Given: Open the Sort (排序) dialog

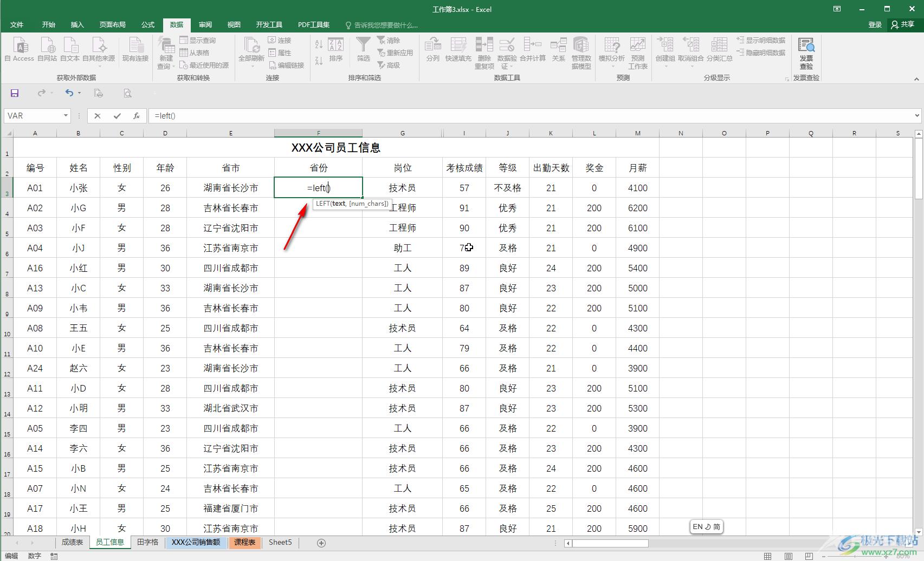Looking at the screenshot, I should [336, 50].
